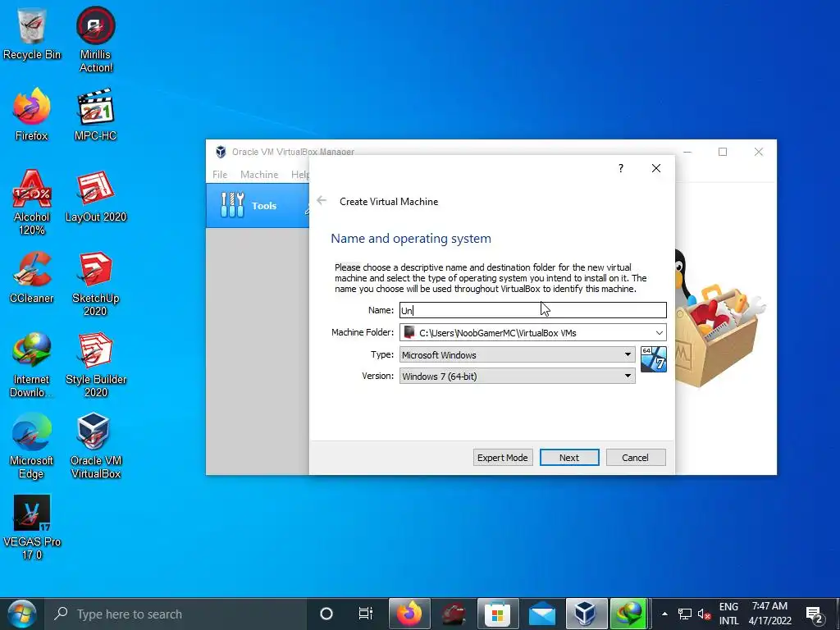Maximize the VirtualBox Manager window

click(x=722, y=152)
